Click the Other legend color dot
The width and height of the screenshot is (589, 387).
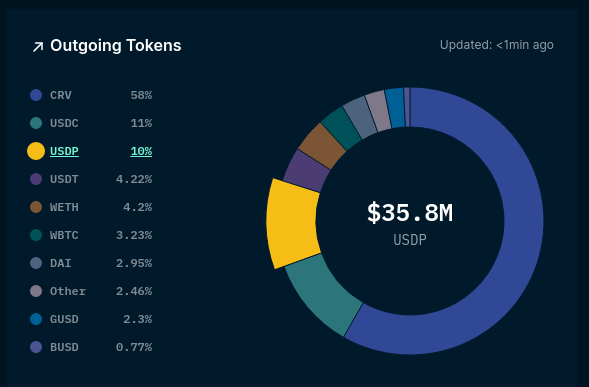tap(36, 291)
